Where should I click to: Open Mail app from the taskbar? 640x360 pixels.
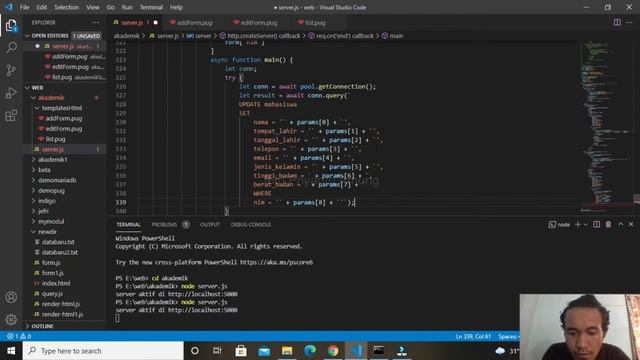264,351
